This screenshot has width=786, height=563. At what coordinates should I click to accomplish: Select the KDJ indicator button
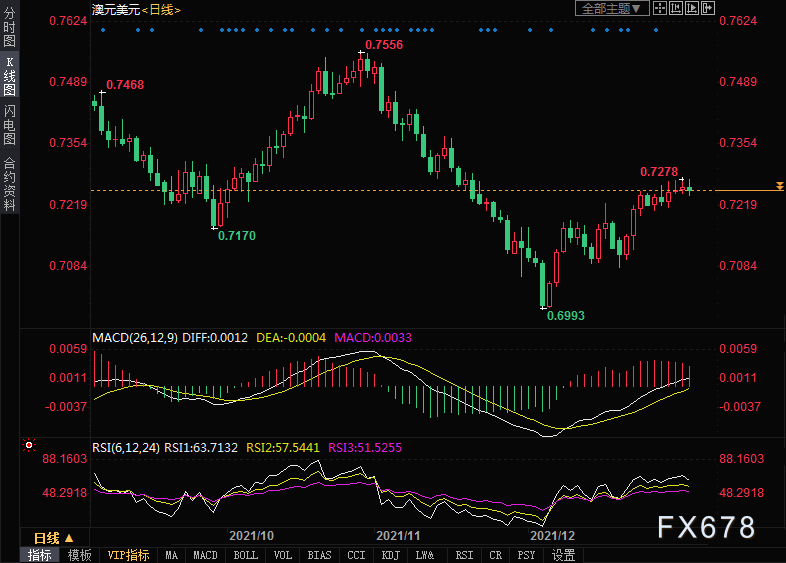pos(390,555)
